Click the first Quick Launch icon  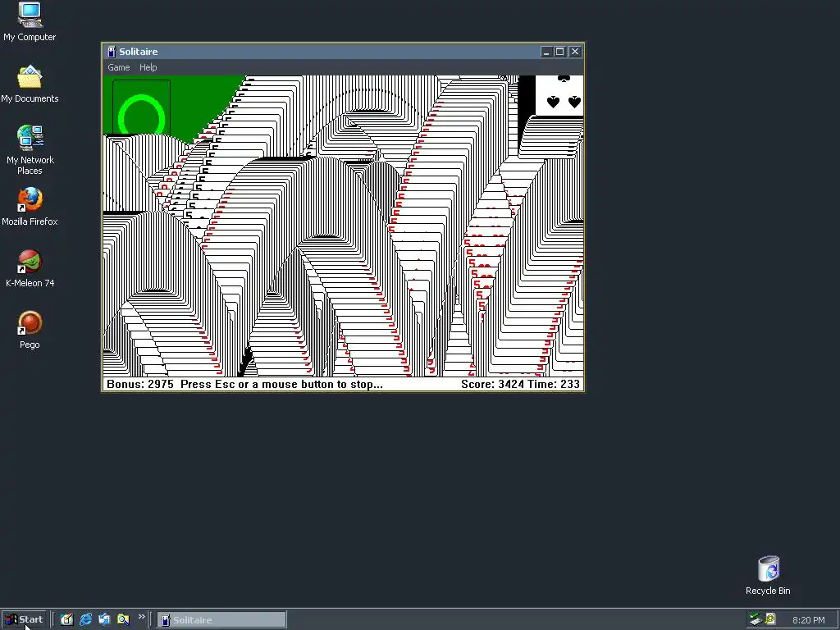click(66, 619)
